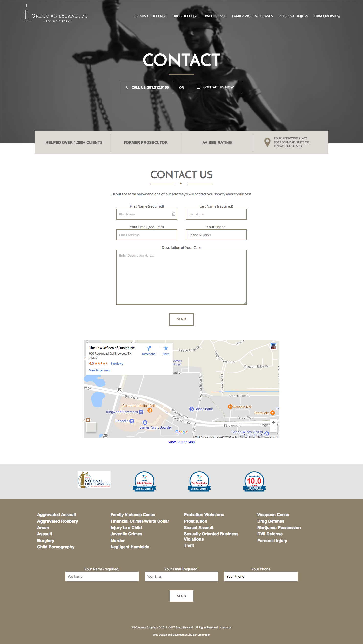Screen dimensions: 363x644
Task: Click the Last Name input field
Action: (x=216, y=214)
